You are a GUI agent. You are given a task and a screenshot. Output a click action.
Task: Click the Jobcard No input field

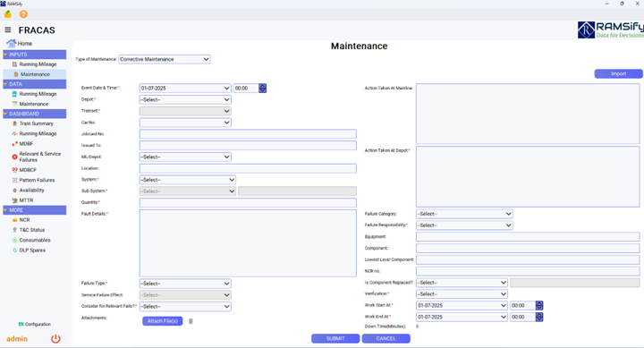pyautogui.click(x=248, y=134)
